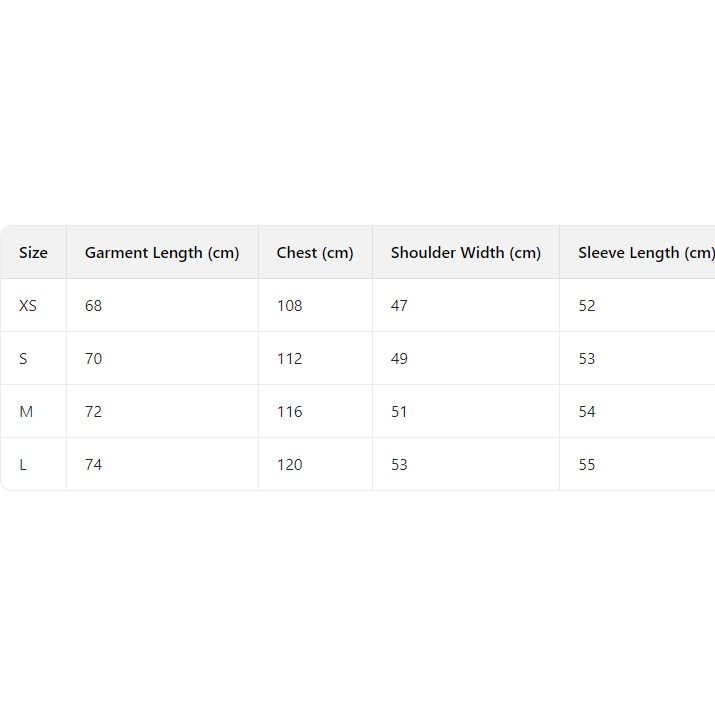The width and height of the screenshot is (715, 715).
Task: Click garment length value 68
Action: pos(93,306)
